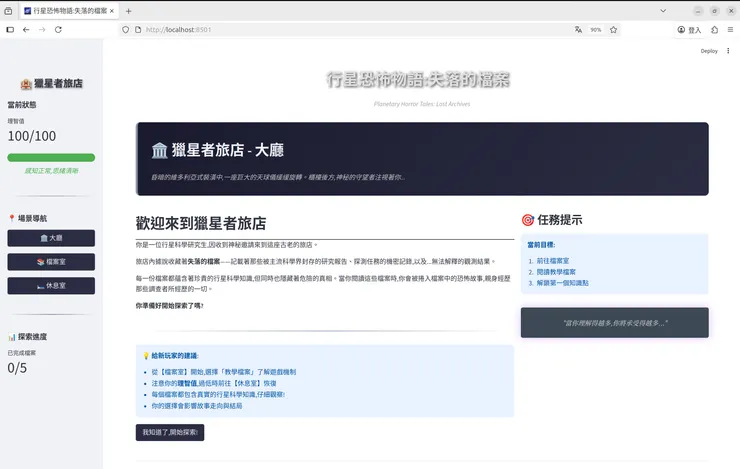Click the 閱讀教學檔案 objective item
Viewport: 740px width, 469px height.
click(x=556, y=272)
